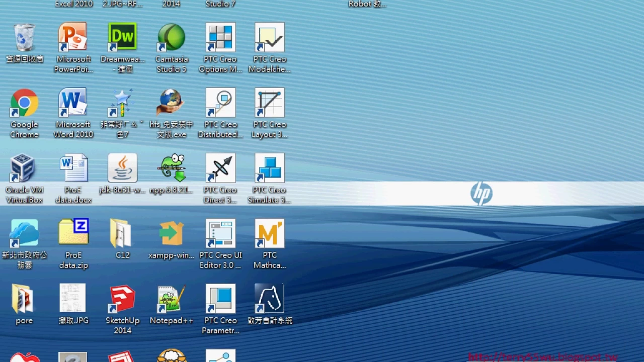
Task: Select the xampp-win installer icon
Action: coord(172,233)
